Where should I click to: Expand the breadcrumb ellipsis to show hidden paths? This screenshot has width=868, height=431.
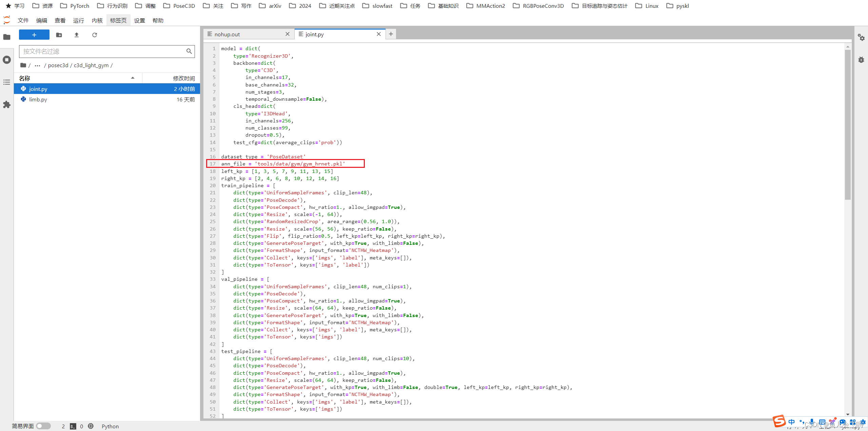[37, 65]
